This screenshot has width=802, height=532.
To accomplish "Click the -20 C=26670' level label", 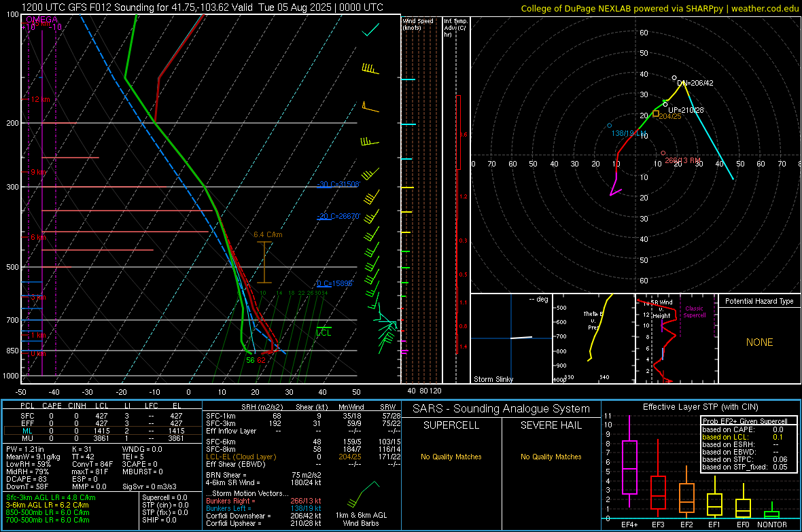I will click(x=338, y=216).
